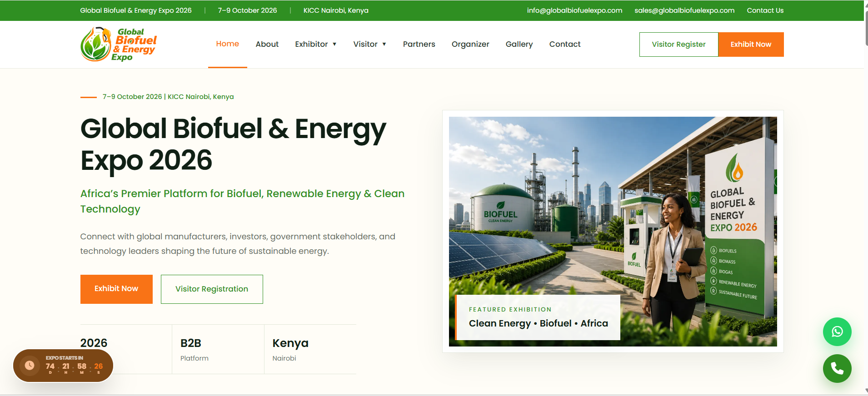Image resolution: width=868 pixels, height=396 pixels.
Task: Click the "FEATURED EXHIBITION" label
Action: (510, 309)
